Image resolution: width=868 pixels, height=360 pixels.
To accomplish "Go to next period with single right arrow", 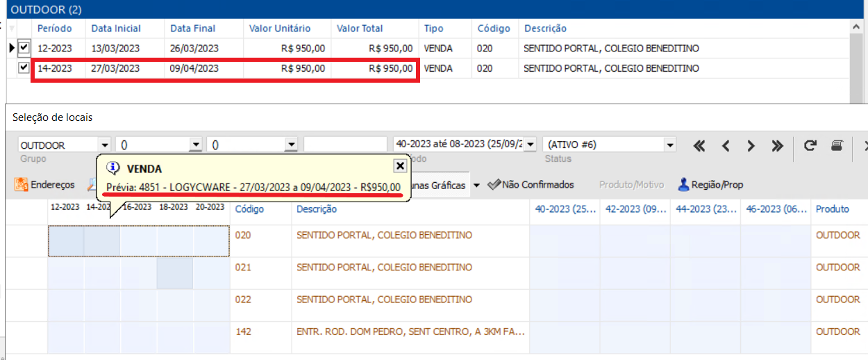I will click(751, 146).
